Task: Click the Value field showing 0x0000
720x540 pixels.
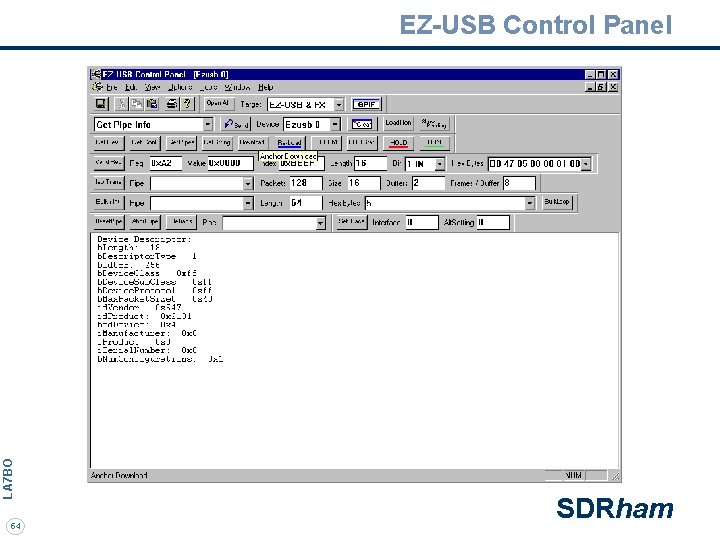Action: click(x=230, y=164)
